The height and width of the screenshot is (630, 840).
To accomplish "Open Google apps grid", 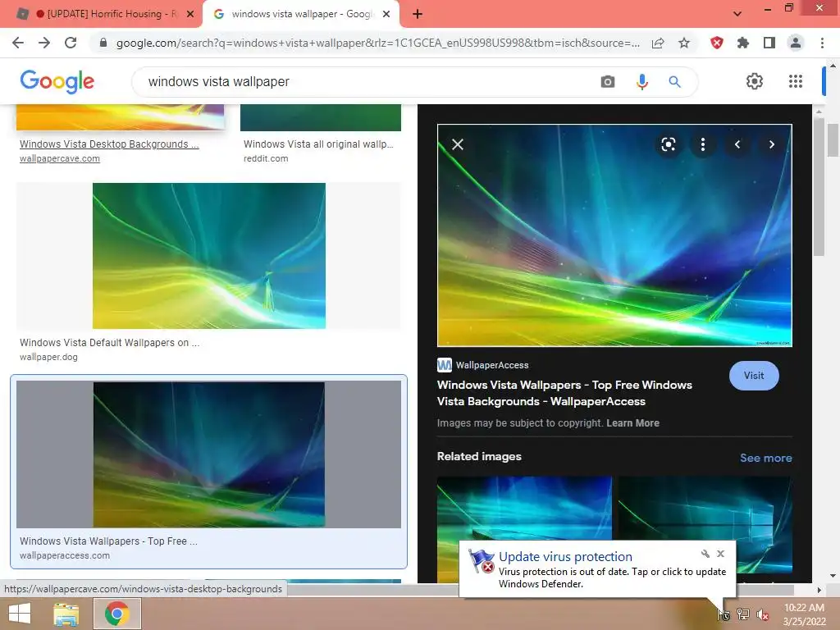I will pyautogui.click(x=796, y=81).
